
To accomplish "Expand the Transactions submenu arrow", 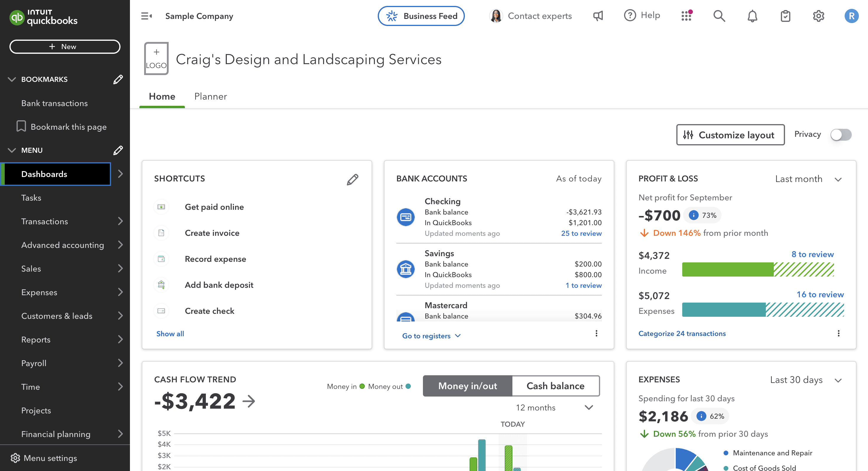I will [x=120, y=221].
